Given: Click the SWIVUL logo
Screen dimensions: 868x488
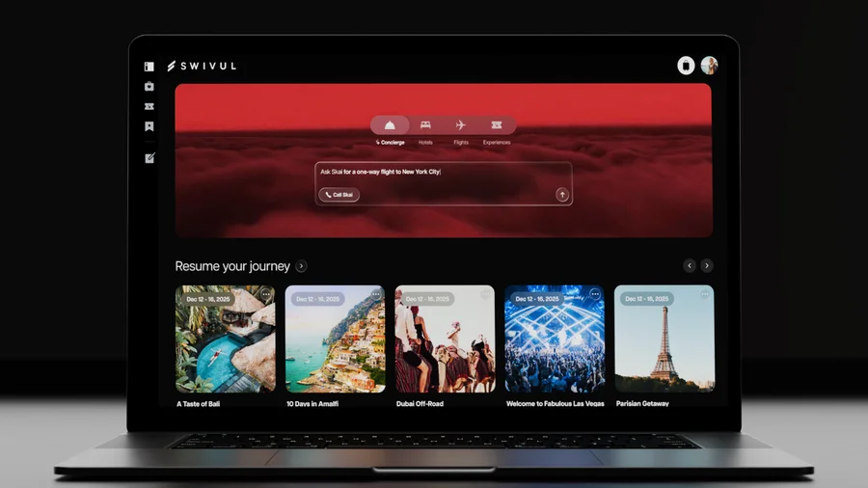Looking at the screenshot, I should pyautogui.click(x=201, y=67).
